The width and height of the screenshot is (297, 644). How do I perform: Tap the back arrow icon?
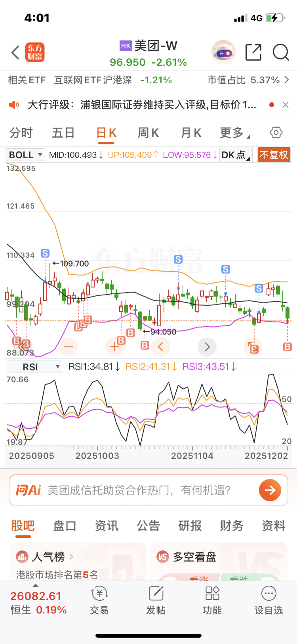[x=15, y=52]
